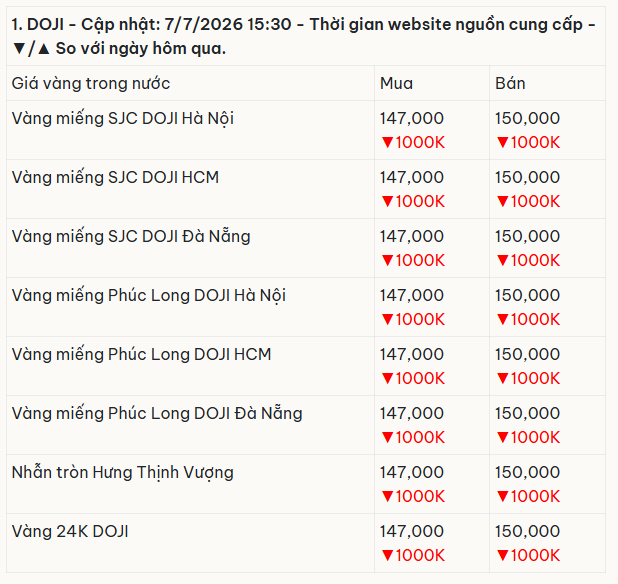618x584 pixels.
Task: Click the 'Vàng 24K DOJI' row label
Action: pyautogui.click(x=70, y=531)
